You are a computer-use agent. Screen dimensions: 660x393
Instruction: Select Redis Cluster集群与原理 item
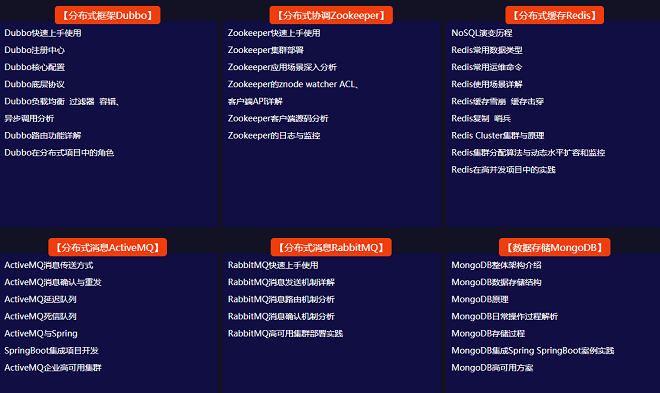[x=498, y=135]
